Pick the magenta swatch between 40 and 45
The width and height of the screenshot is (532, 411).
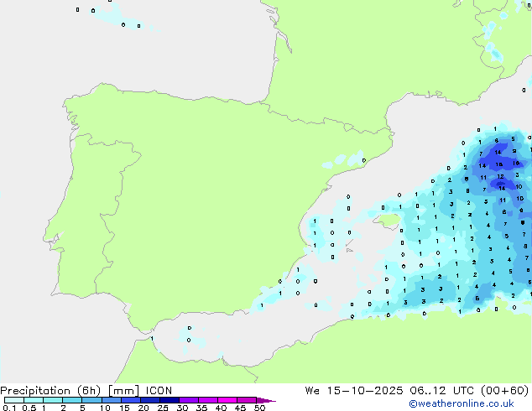227,400
